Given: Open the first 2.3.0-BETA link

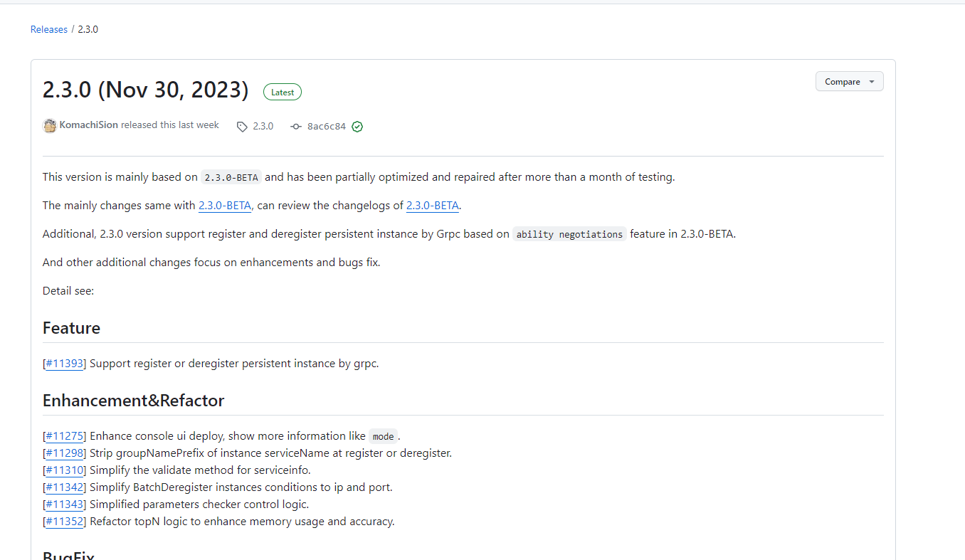Looking at the screenshot, I should click(x=225, y=206).
